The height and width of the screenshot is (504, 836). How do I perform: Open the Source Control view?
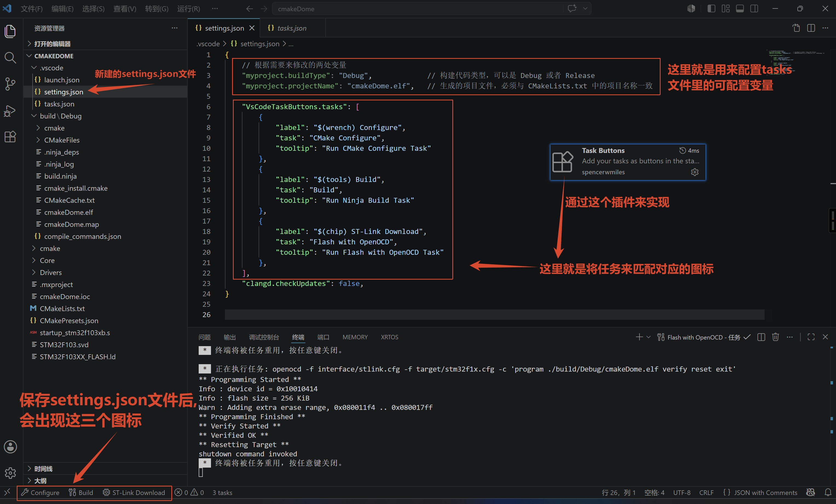coord(10,84)
